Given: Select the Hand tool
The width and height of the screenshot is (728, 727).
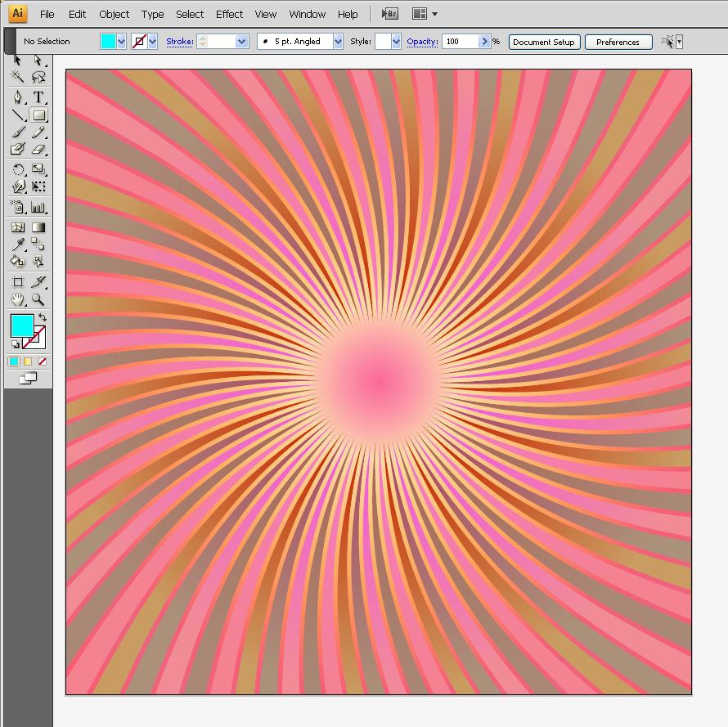Looking at the screenshot, I should 17,300.
